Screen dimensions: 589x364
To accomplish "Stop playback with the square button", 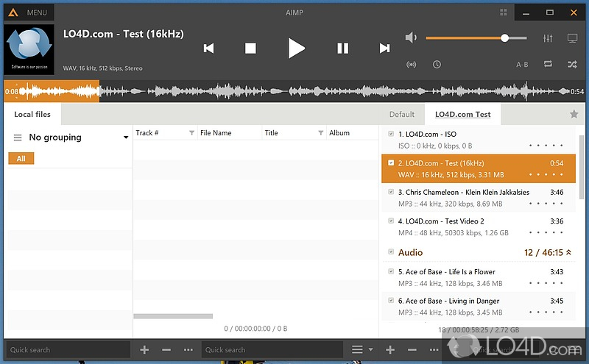I will [250, 48].
